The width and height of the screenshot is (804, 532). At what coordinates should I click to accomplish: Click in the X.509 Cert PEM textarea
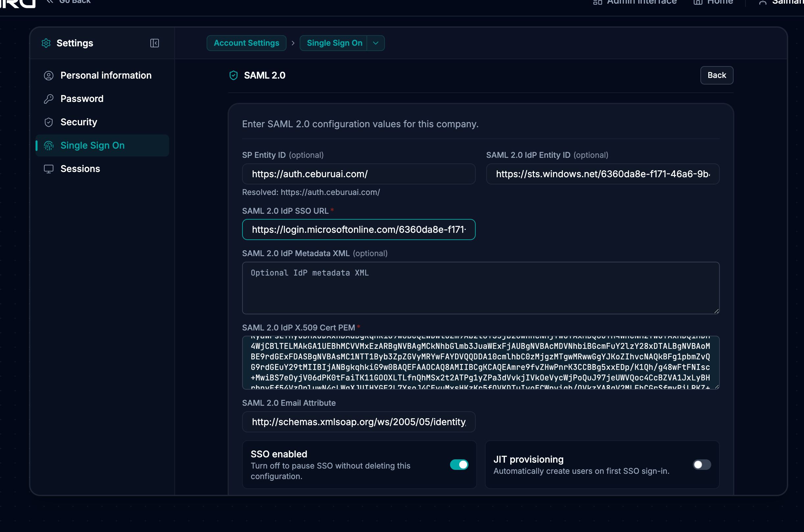tap(481, 363)
